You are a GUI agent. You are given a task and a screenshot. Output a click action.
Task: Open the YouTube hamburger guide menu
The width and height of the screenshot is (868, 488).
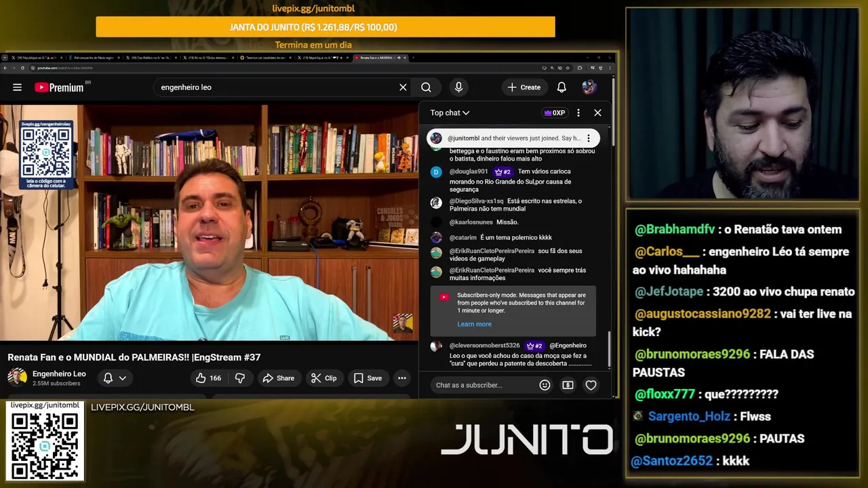pyautogui.click(x=17, y=87)
